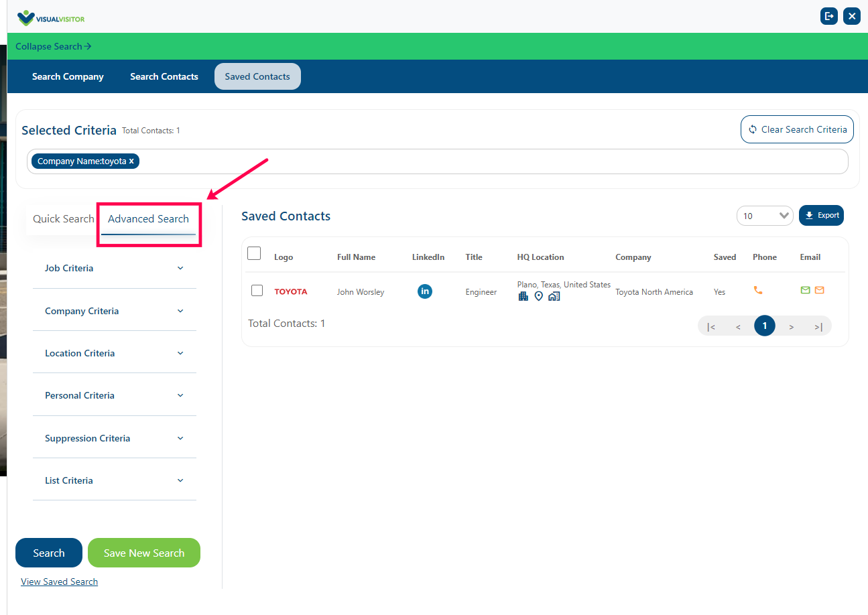868x615 pixels.
Task: Click Clear Search Criteria button
Action: (x=797, y=129)
